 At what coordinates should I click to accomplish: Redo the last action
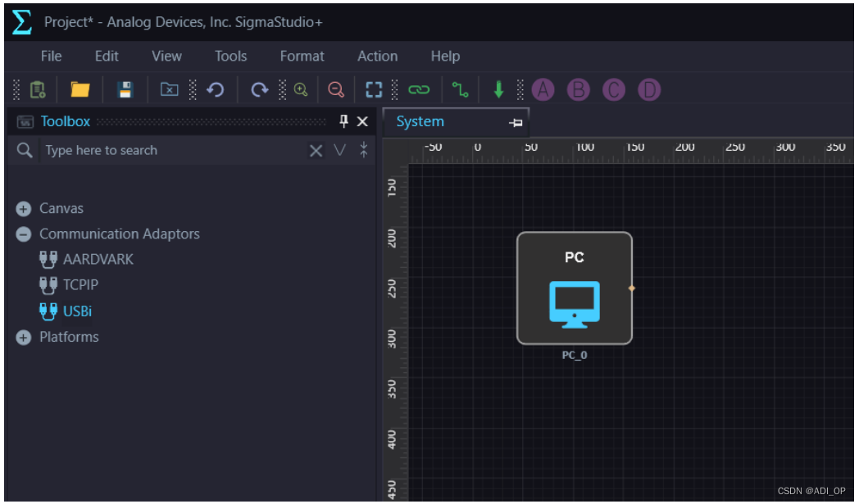(259, 89)
